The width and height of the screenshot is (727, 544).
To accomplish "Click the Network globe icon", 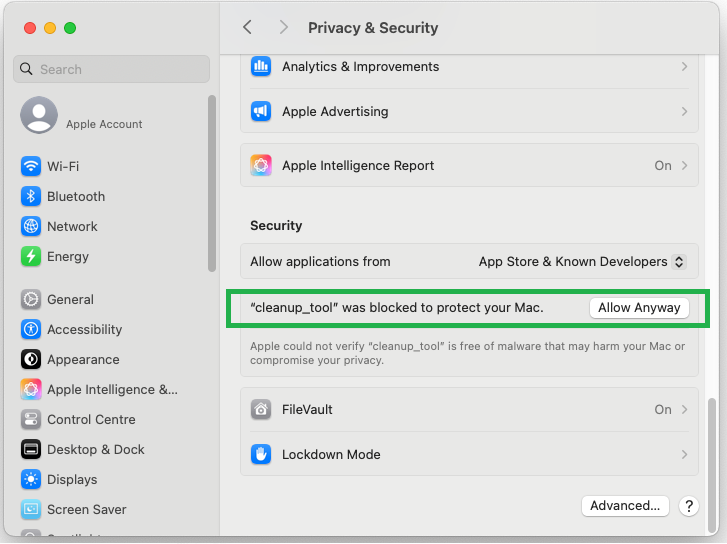I will click(31, 226).
